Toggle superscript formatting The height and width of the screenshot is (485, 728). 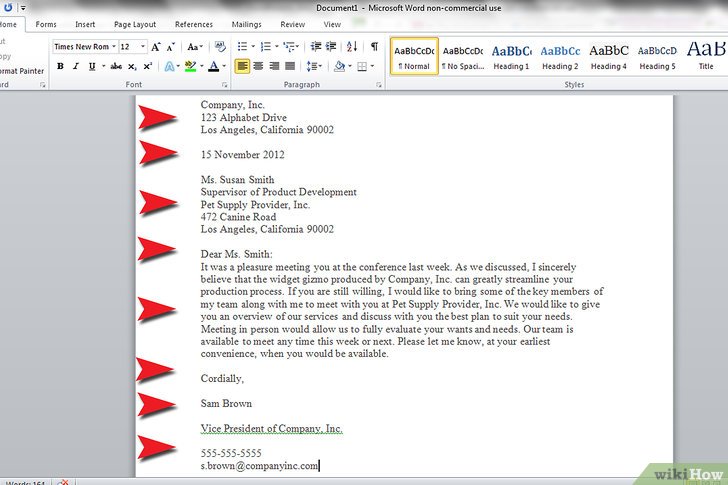pos(148,66)
